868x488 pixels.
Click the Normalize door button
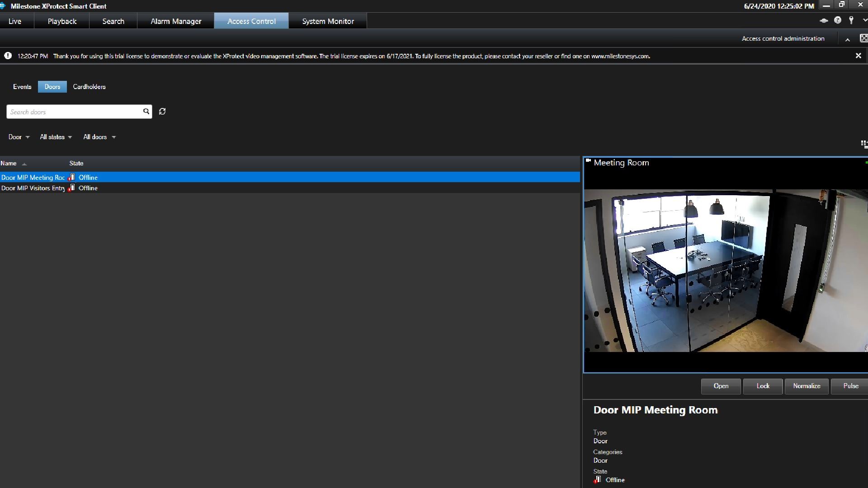click(x=807, y=386)
